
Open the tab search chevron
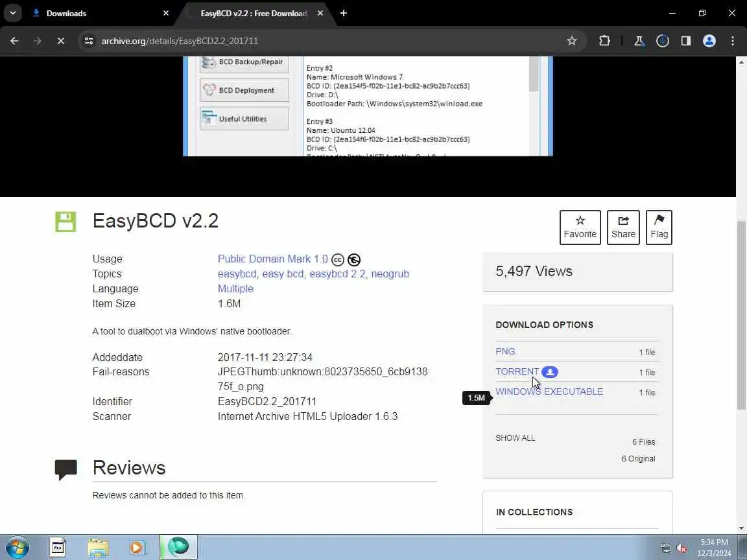pos(13,13)
